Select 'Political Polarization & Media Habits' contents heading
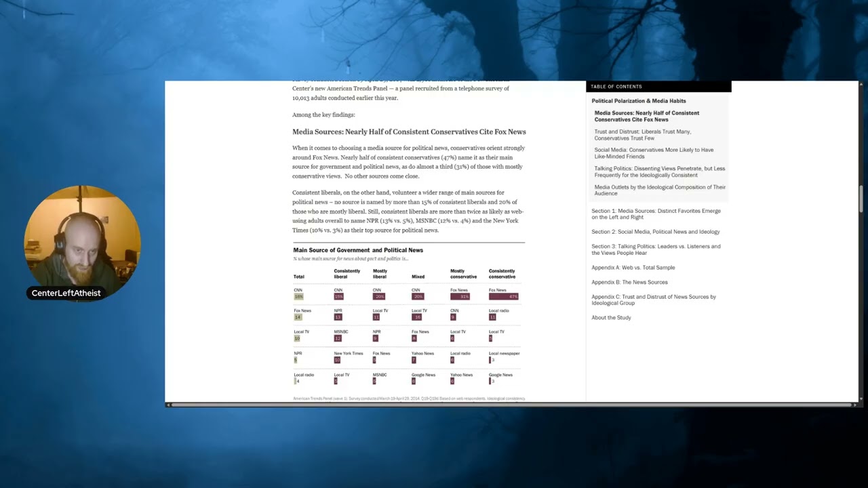Viewport: 868px width, 488px height. [639, 101]
